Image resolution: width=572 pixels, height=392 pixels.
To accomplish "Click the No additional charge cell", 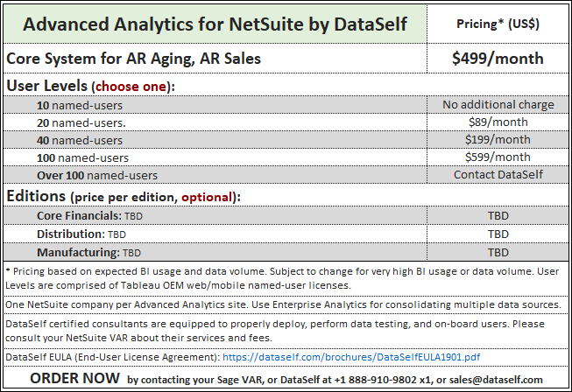I will coord(498,104).
